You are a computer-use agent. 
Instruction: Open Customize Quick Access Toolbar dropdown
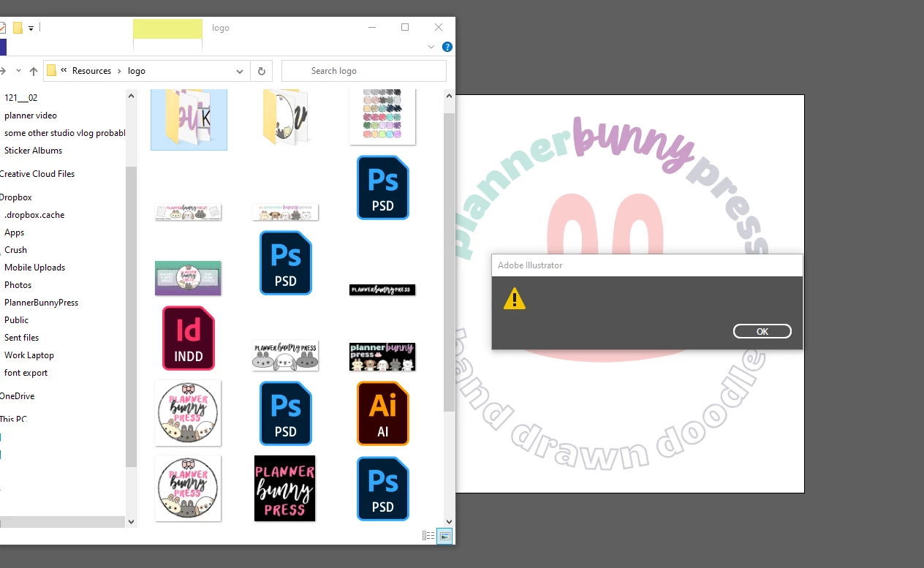(x=31, y=28)
